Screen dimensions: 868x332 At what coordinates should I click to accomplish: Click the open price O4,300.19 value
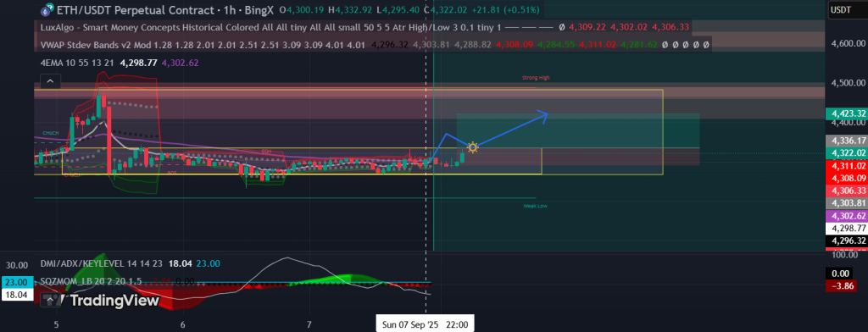point(303,10)
